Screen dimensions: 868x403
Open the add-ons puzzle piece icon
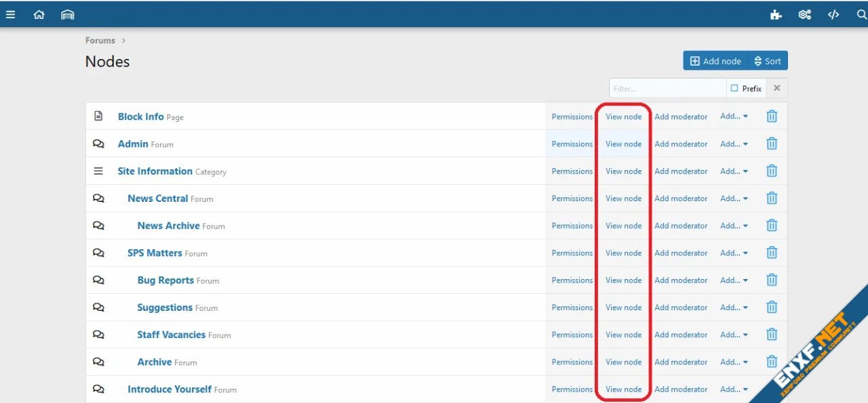pyautogui.click(x=776, y=14)
